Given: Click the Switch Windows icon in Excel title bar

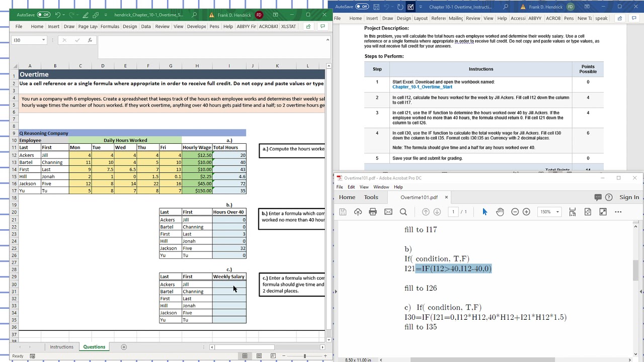Looking at the screenshot, I should (x=96, y=15).
